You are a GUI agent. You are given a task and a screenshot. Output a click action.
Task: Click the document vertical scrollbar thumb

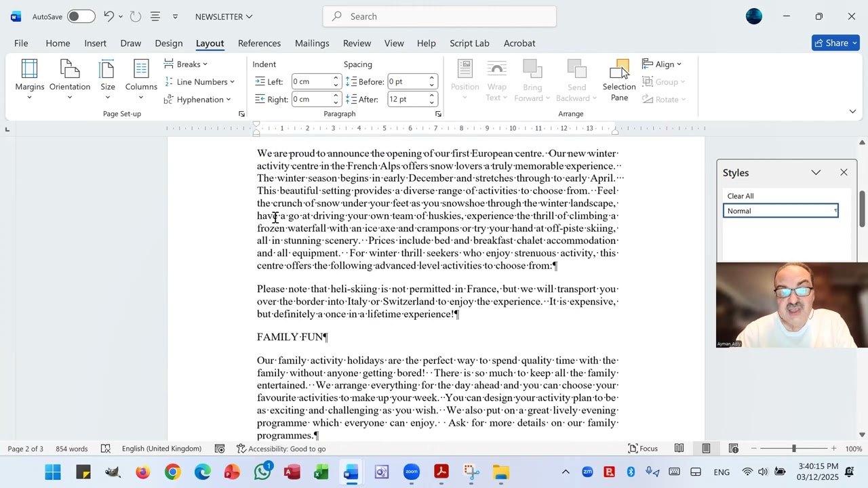point(862,209)
